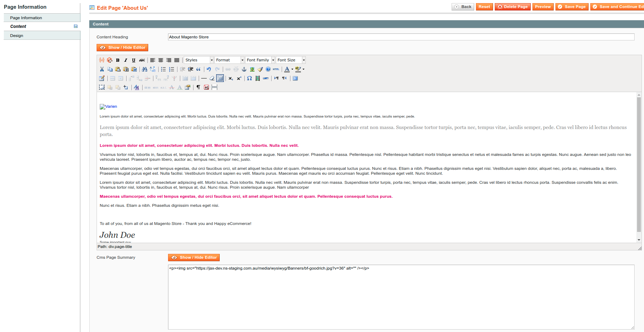Open the HTML source editor

276,69
